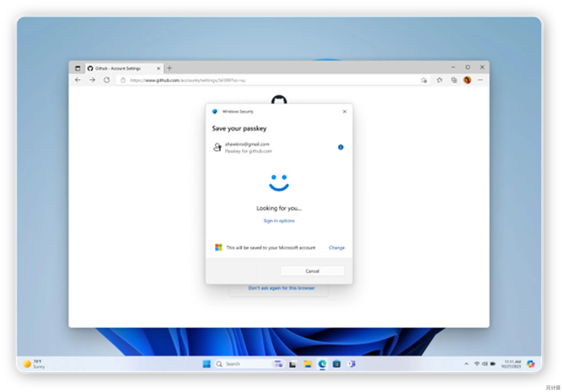562x392 pixels.
Task: Reload the GitHub page
Action: 107,80
